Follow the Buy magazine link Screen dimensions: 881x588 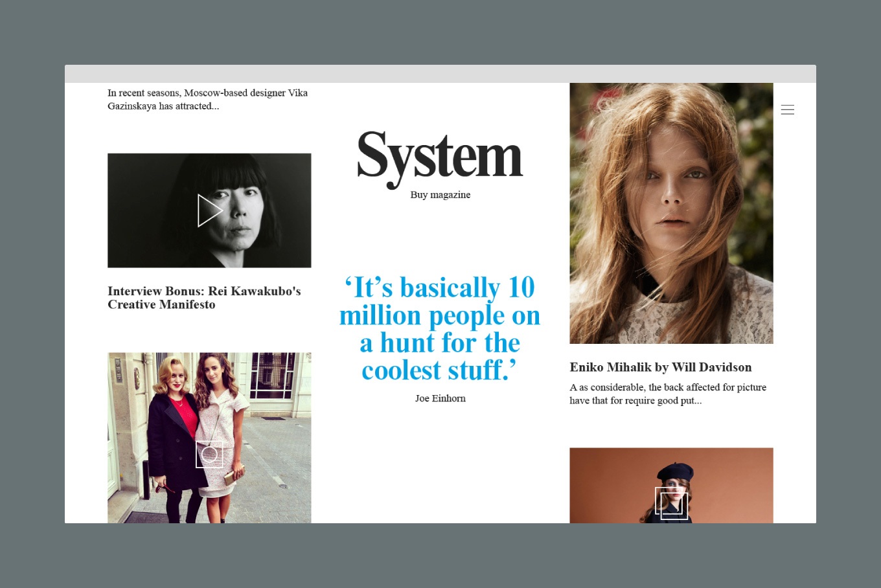click(x=440, y=195)
